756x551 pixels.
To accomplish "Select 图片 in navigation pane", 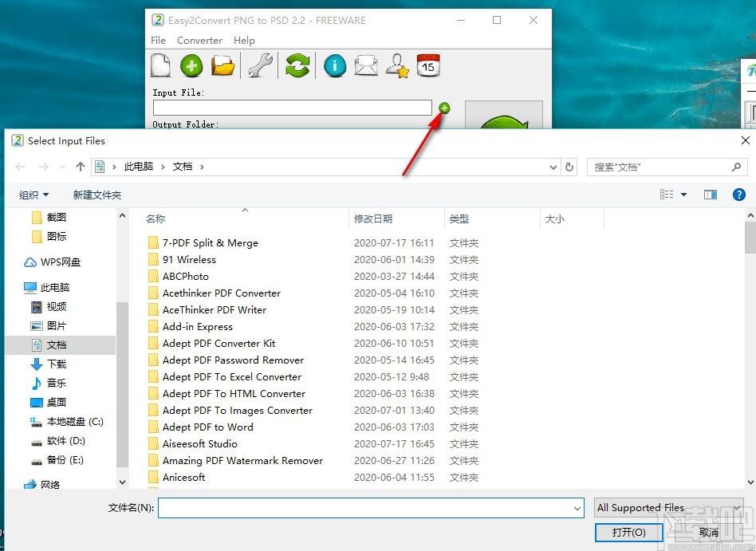I will coord(57,326).
